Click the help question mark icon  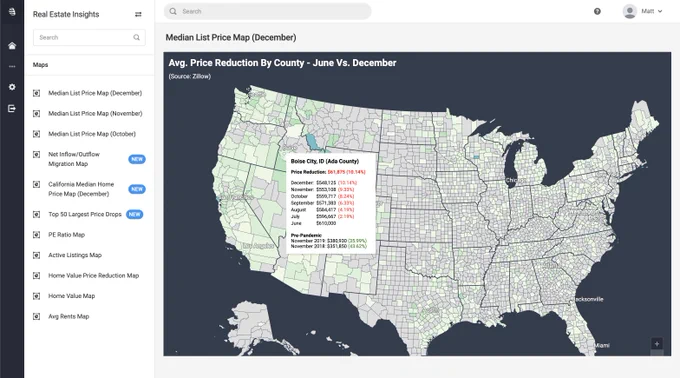coord(597,11)
